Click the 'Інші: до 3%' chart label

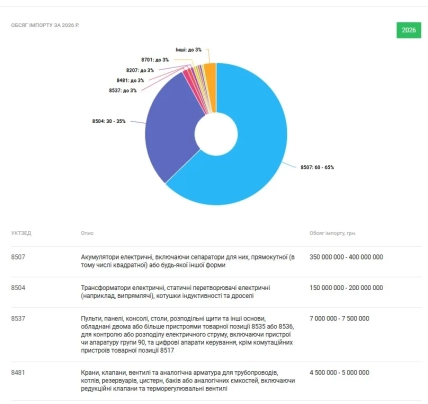click(189, 50)
